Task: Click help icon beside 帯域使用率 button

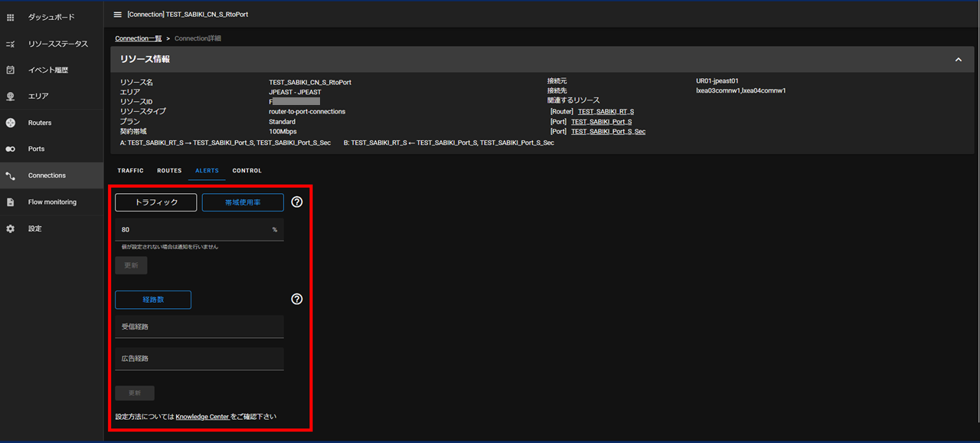Action: tap(297, 202)
